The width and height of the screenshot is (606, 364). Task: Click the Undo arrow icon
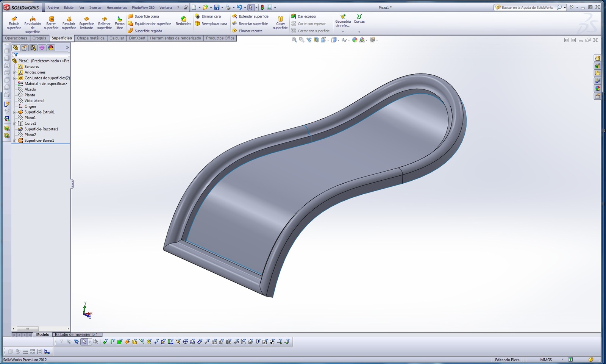239,7
